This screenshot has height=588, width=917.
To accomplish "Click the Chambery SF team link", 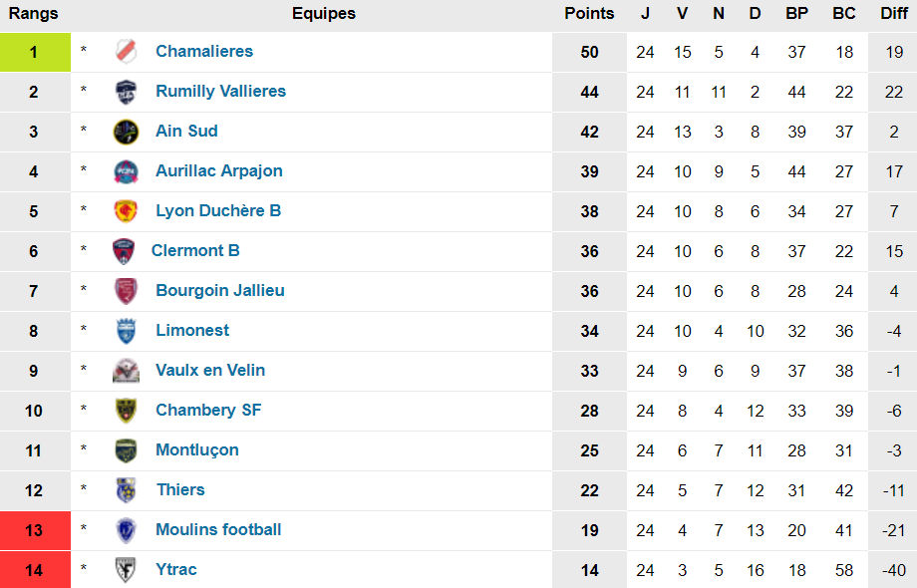I will tap(208, 410).
